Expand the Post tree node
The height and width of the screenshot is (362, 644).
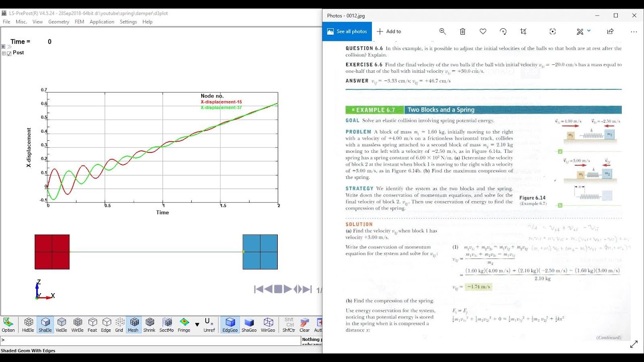[4, 53]
